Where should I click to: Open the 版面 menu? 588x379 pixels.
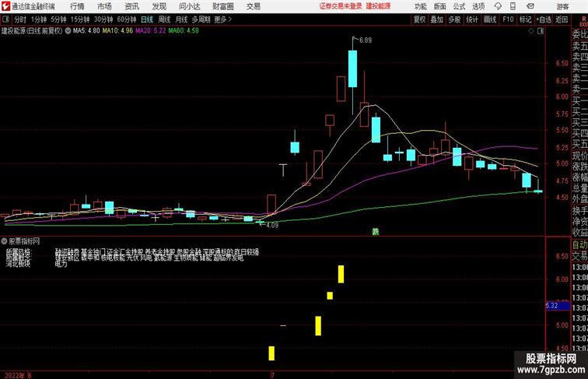click(x=440, y=6)
